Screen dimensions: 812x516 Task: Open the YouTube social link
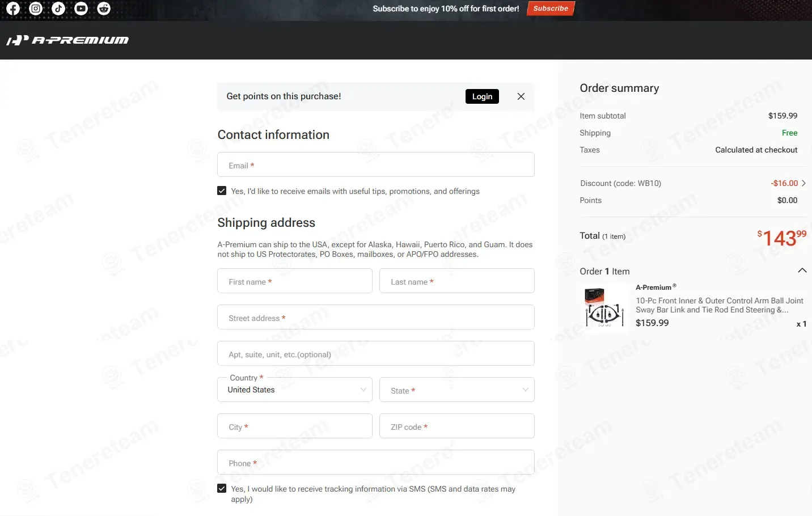pos(81,9)
